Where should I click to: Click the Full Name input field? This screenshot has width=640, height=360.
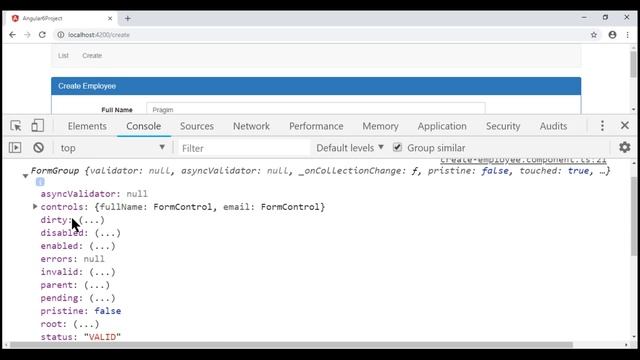(316, 109)
